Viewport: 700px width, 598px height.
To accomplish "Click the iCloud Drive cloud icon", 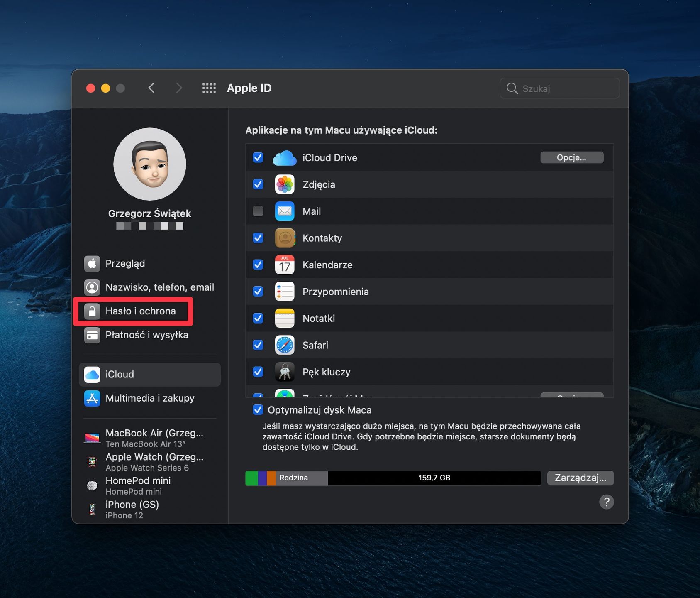I will [x=285, y=158].
